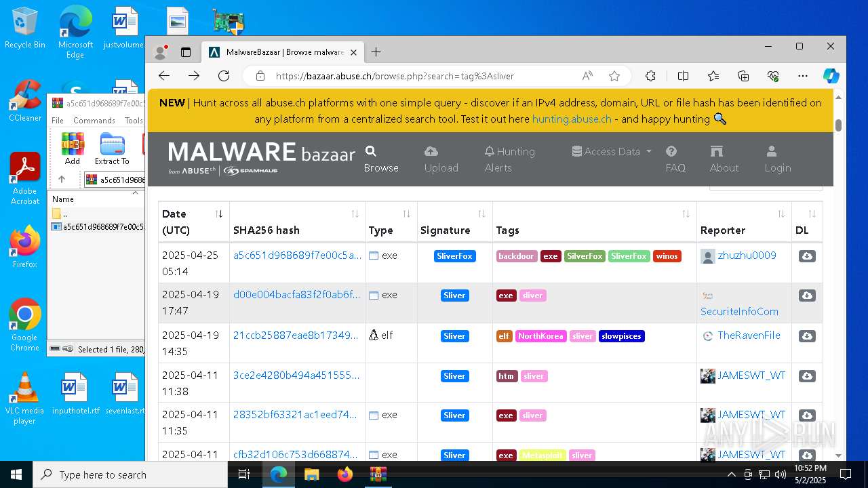Open WinRAR File menu
The height and width of the screenshot is (488, 868).
(x=58, y=120)
